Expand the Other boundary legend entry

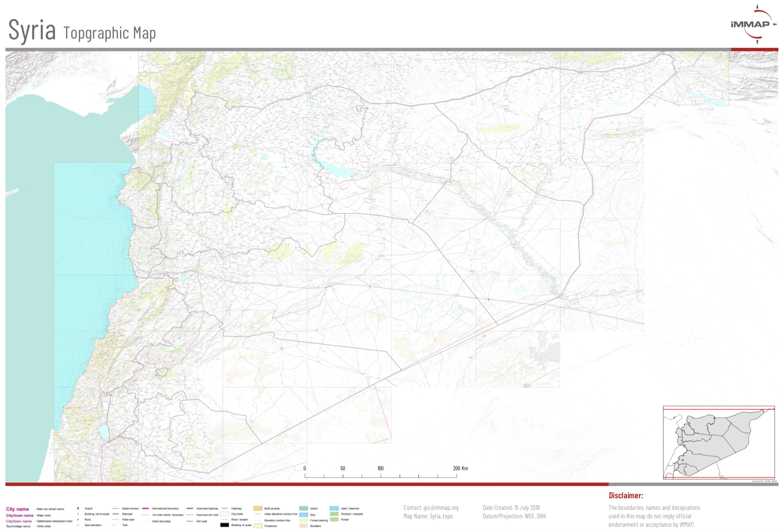click(145, 521)
